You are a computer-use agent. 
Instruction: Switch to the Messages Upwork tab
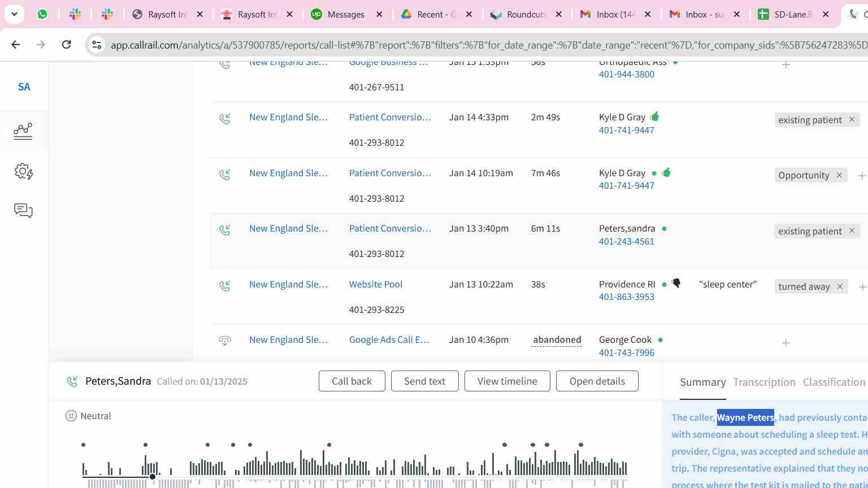pos(346,14)
